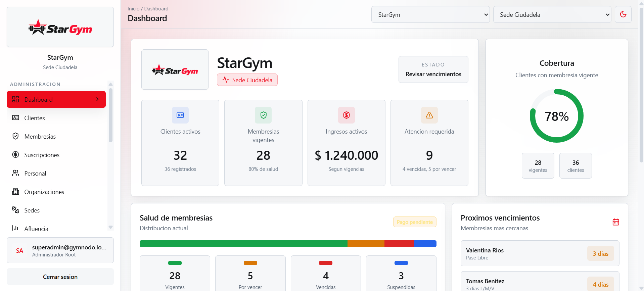The height and width of the screenshot is (291, 644).
Task: Click the 3 dias badge for Valentina Rios
Action: 601,253
